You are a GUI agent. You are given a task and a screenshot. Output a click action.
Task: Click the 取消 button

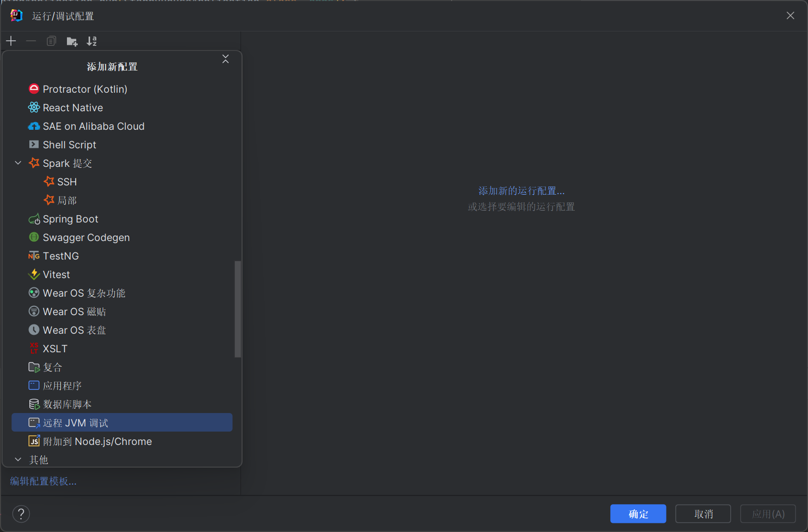click(703, 514)
